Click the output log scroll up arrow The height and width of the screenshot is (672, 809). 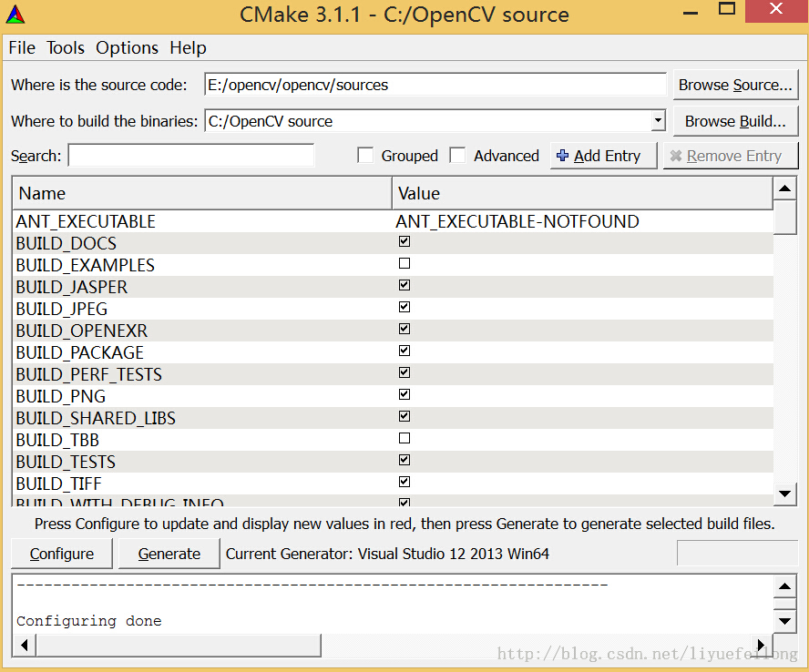(x=784, y=586)
